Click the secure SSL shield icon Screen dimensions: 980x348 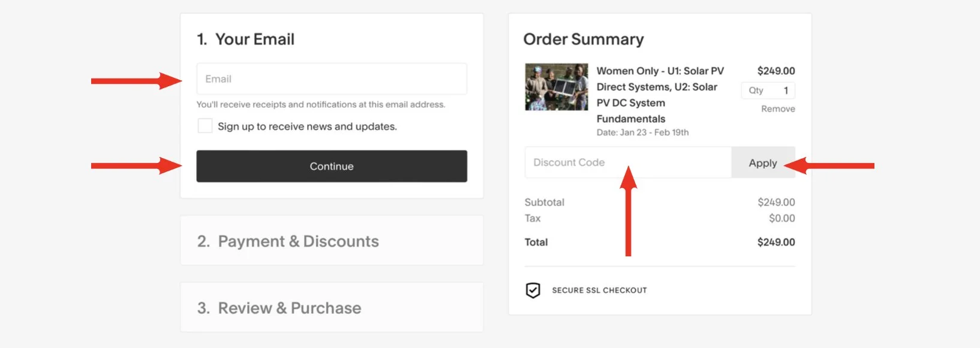pyautogui.click(x=533, y=290)
